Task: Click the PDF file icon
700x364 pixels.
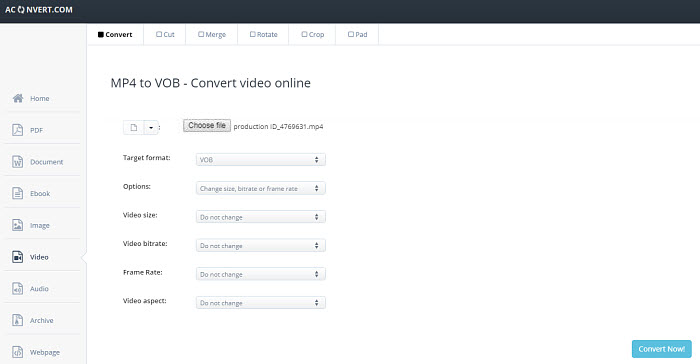Action: click(17, 130)
